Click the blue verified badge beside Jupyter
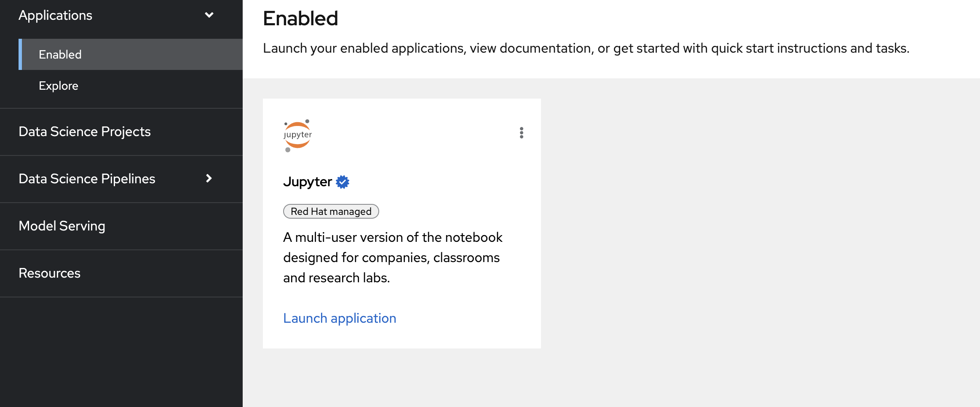Screen dimensions: 980x407 click(343, 182)
